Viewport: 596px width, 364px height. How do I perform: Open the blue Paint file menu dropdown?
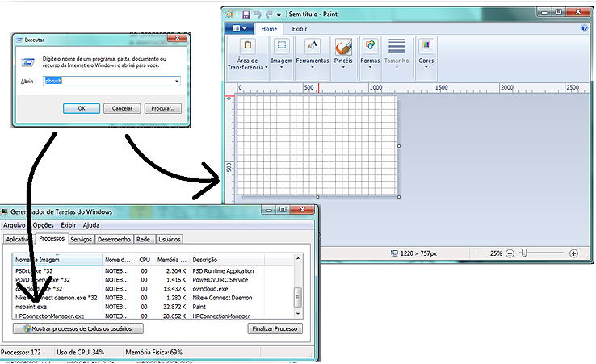(x=241, y=28)
